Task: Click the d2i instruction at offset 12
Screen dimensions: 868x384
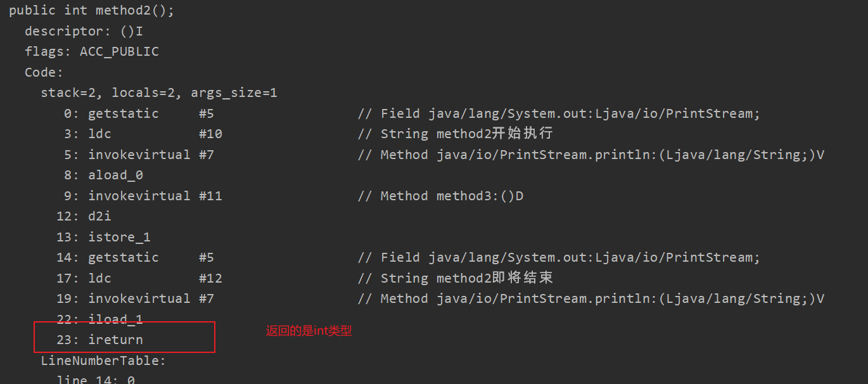Action: tap(99, 216)
